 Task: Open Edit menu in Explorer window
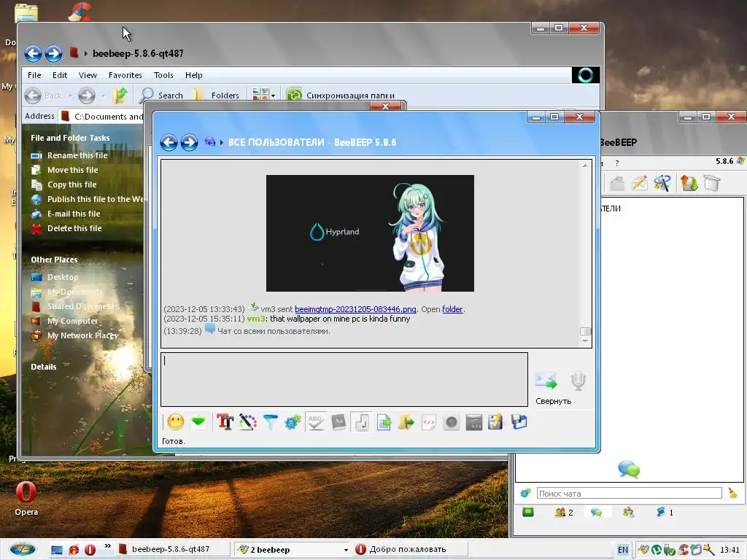pyautogui.click(x=60, y=75)
